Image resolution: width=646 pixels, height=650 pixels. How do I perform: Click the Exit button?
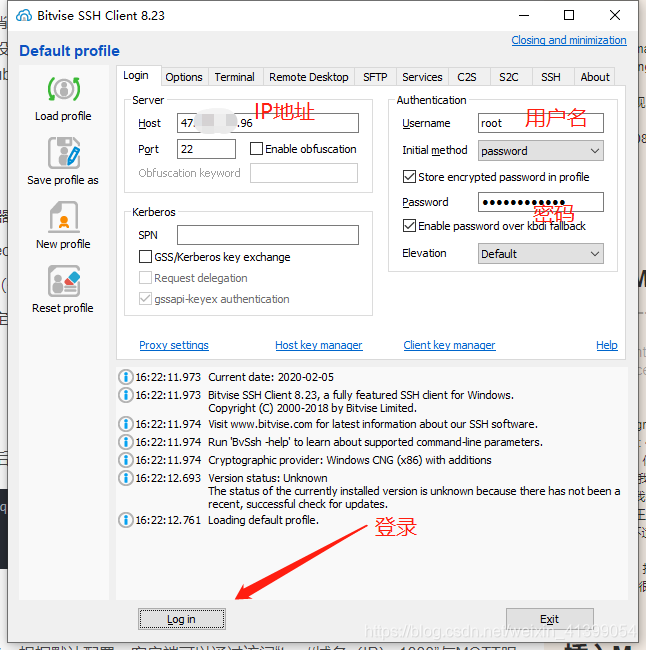550,619
